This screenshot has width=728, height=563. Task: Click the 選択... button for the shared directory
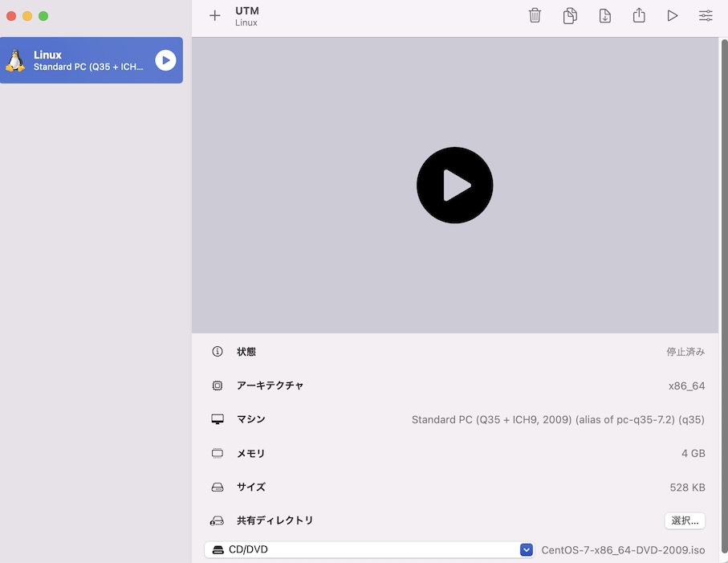(685, 520)
